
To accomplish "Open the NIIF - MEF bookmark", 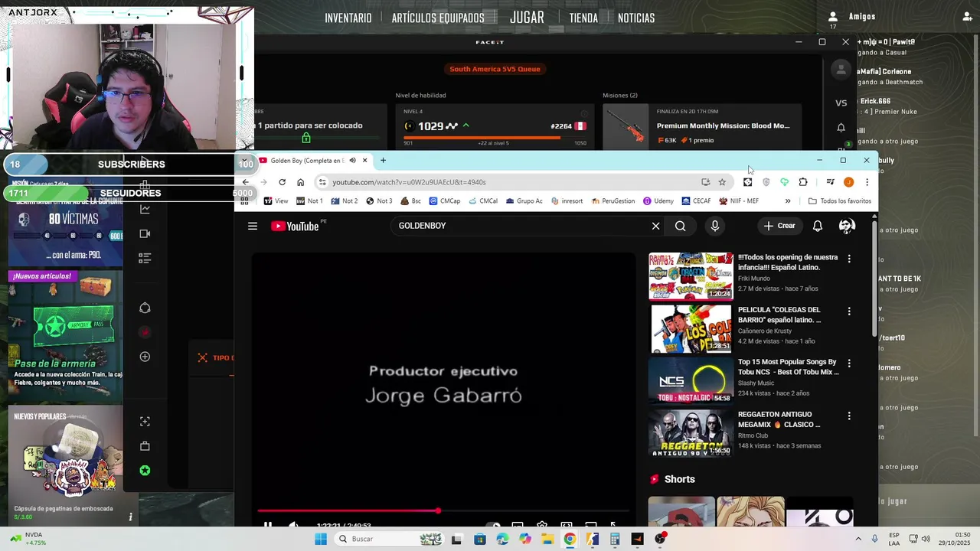I will pos(739,201).
